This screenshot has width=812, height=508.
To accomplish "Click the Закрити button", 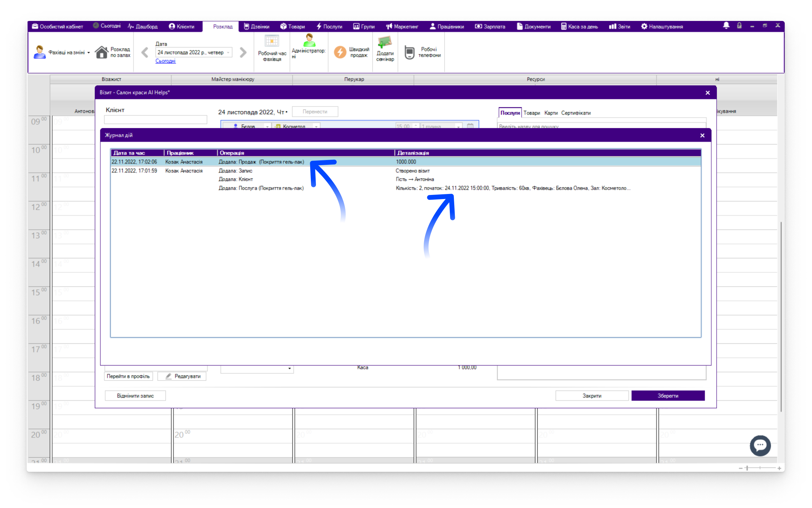I will click(x=592, y=396).
